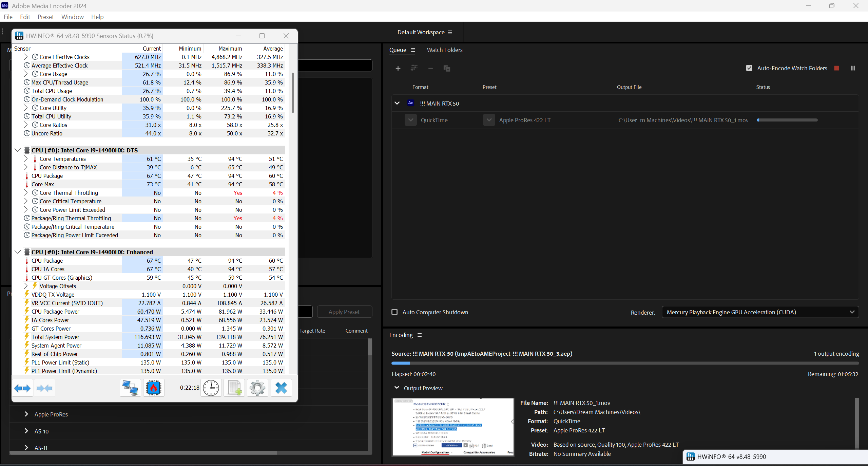Sort HWiNFO sensors by the Maximum column
The image size is (868, 466).
224,49
